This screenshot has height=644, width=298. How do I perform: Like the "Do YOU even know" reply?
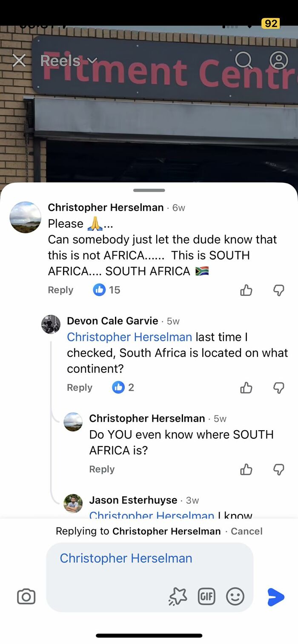246,469
